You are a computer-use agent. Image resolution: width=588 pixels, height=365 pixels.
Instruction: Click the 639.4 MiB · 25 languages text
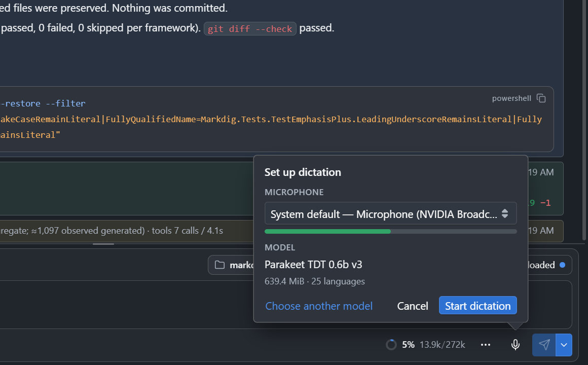[x=315, y=281]
